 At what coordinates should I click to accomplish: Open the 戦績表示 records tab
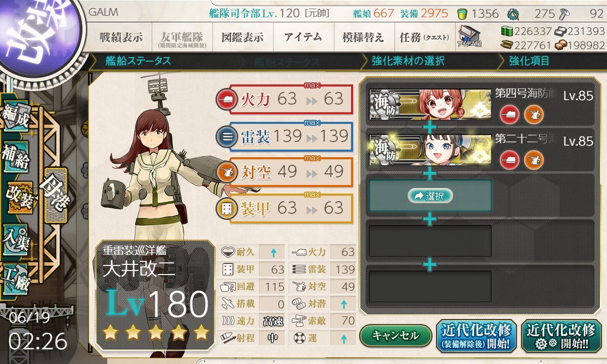121,37
